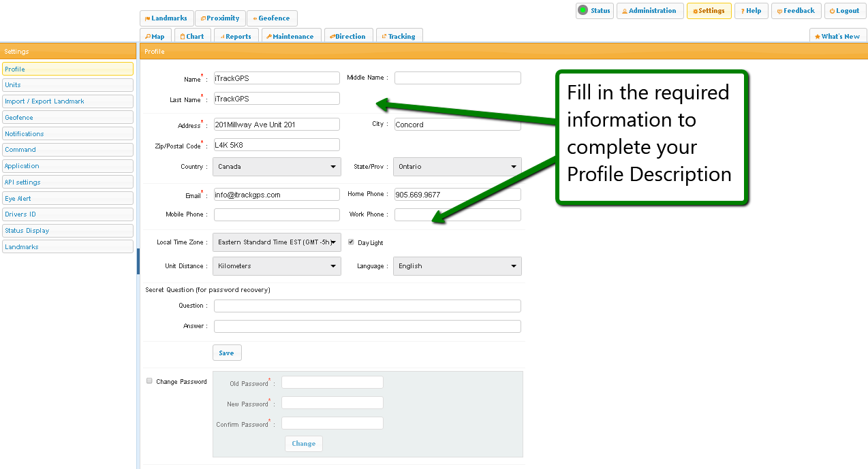Enable the Change Password checkbox
Screen dimensions: 868x469
(x=150, y=381)
